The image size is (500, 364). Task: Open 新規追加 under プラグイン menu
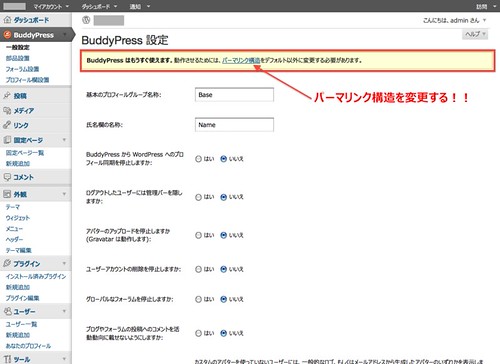coord(18,287)
